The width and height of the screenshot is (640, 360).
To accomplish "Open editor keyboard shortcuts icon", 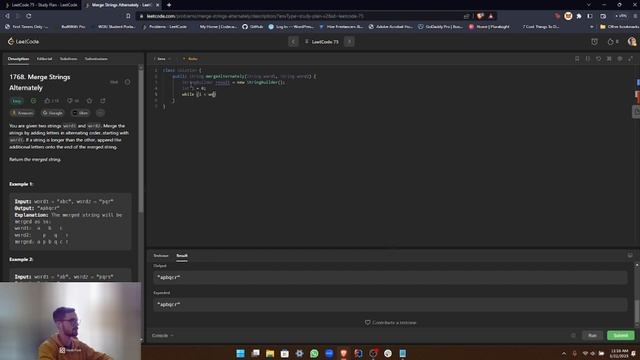I will click(x=609, y=59).
